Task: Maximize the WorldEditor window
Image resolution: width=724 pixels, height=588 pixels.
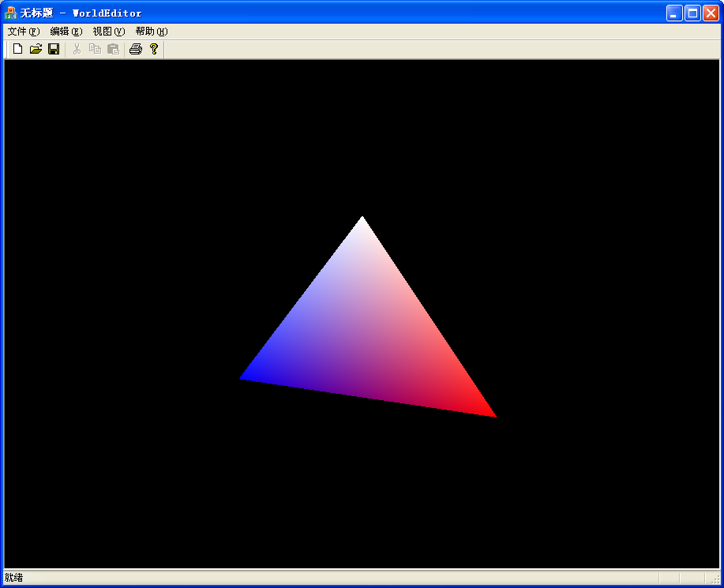Action: click(x=692, y=13)
